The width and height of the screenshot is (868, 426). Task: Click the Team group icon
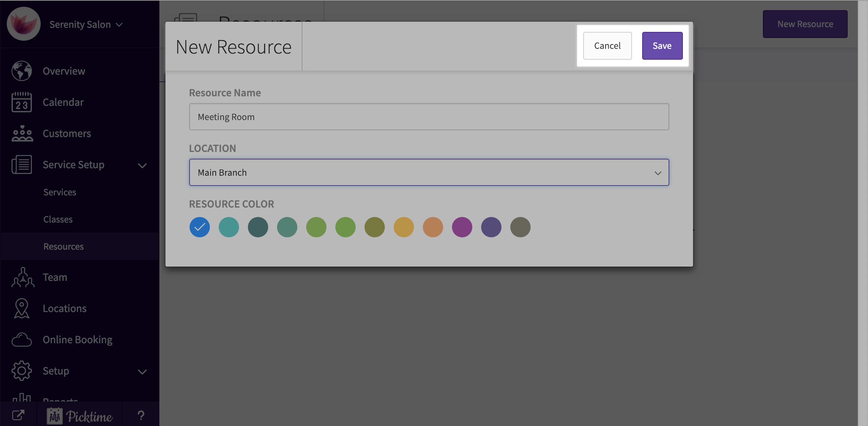tap(23, 277)
